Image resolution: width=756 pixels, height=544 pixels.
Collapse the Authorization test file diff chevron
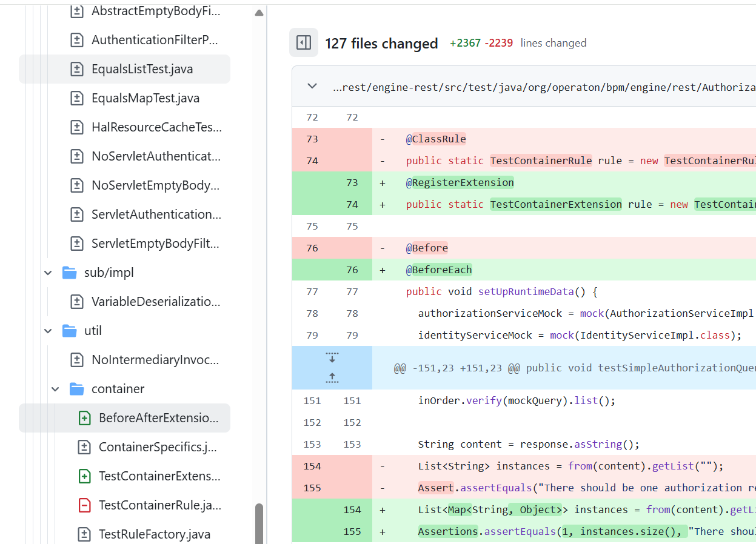tap(312, 86)
